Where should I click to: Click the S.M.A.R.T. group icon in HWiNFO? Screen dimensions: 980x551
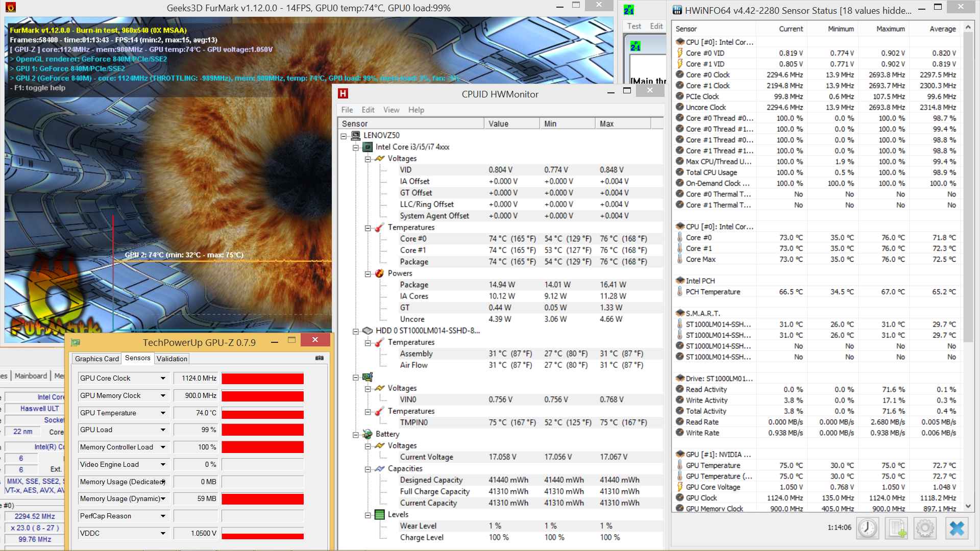click(x=680, y=313)
